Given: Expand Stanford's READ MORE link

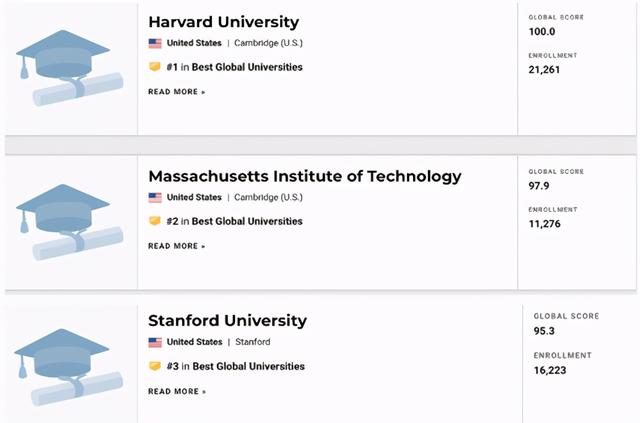Looking at the screenshot, I should pyautogui.click(x=176, y=391).
